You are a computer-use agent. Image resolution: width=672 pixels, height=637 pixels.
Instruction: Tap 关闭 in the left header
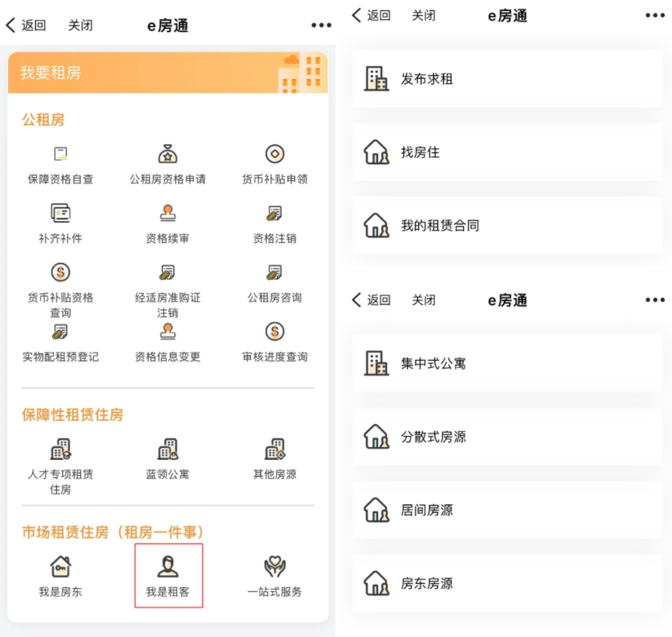[x=80, y=26]
